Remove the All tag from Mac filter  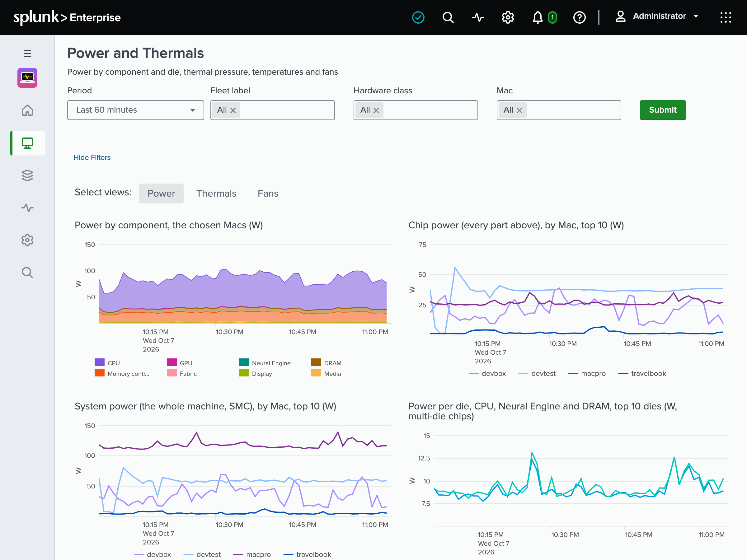click(519, 110)
